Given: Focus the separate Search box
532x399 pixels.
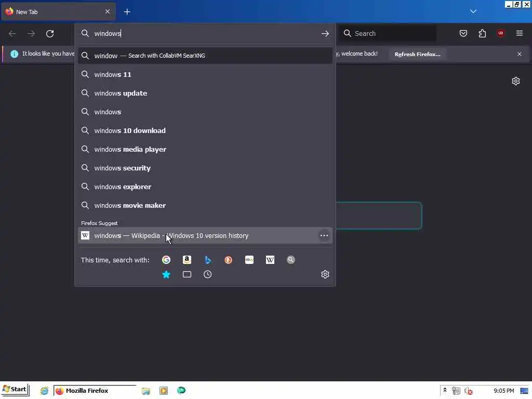Looking at the screenshot, I should (388, 34).
